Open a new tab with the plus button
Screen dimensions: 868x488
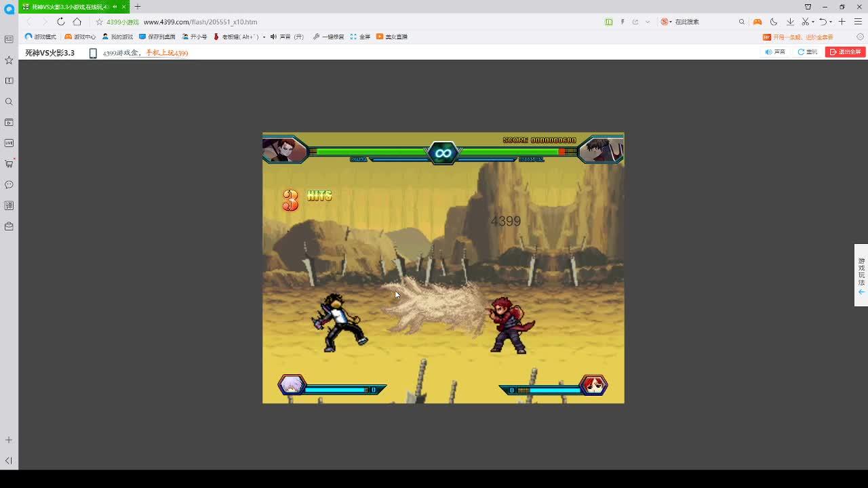point(138,7)
